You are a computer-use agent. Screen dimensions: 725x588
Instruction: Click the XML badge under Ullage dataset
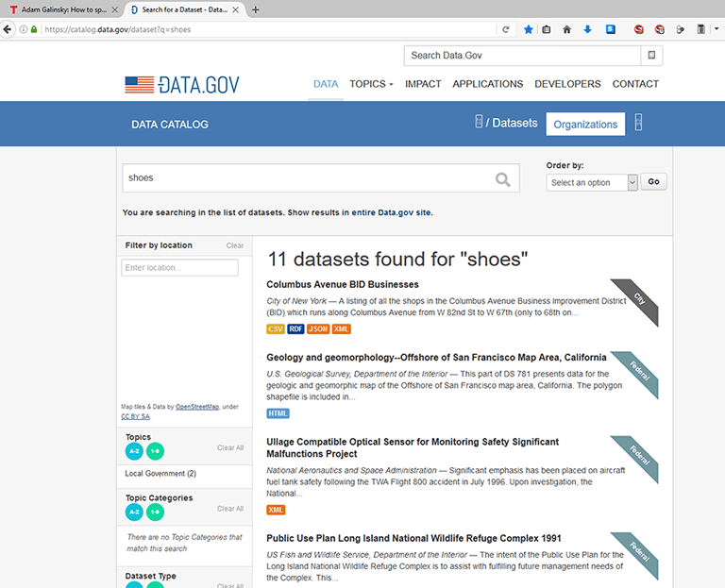pos(276,510)
